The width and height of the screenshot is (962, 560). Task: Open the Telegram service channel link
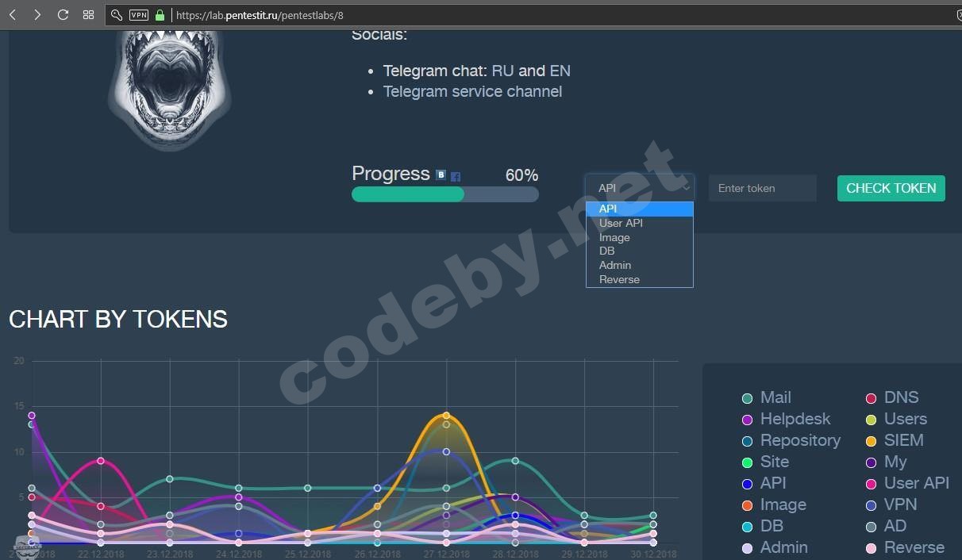click(x=472, y=91)
